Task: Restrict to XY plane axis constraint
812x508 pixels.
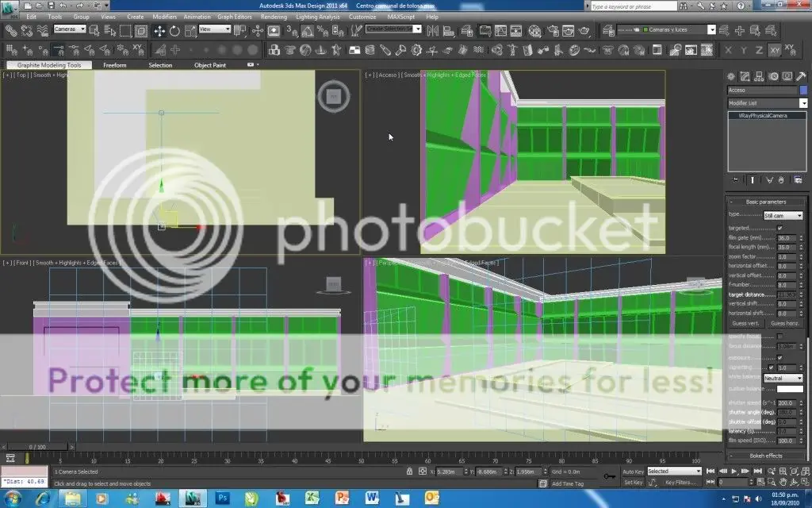Action: click(x=775, y=50)
